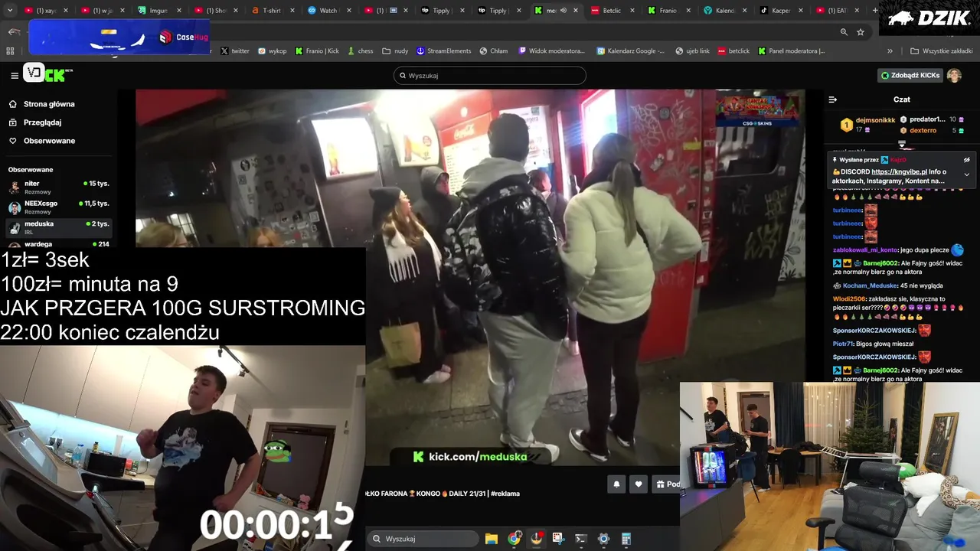The width and height of the screenshot is (980, 551).
Task: Click the notification bell button
Action: [616, 484]
